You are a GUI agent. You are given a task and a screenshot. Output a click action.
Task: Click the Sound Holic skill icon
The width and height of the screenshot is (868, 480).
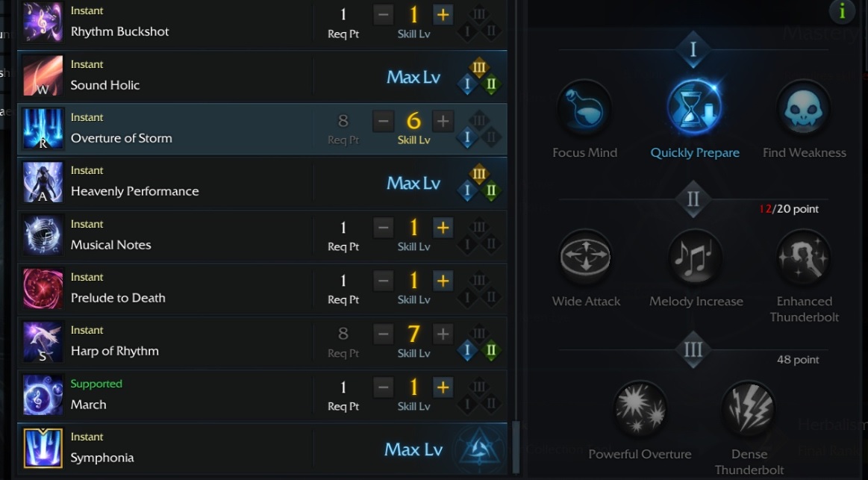click(x=43, y=75)
